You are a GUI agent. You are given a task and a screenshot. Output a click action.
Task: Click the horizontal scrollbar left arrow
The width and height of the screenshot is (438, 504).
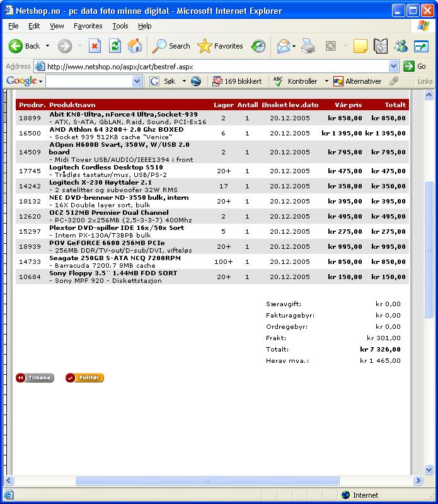tap(9, 481)
